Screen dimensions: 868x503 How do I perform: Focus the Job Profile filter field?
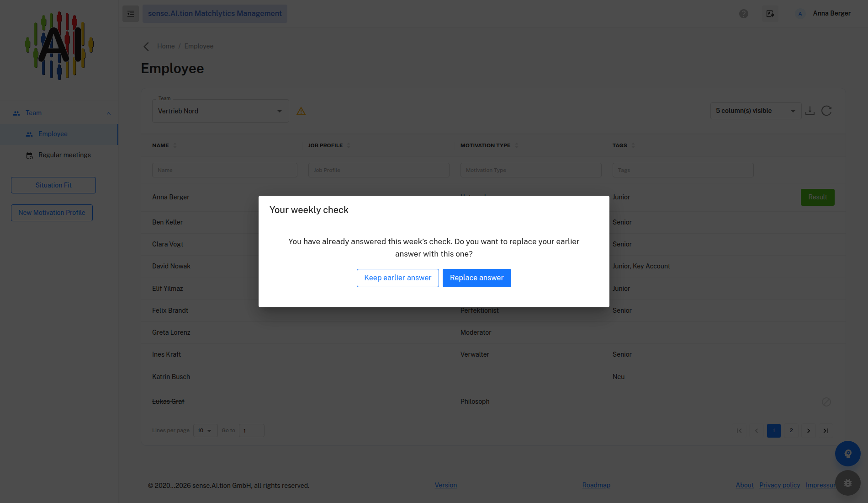[x=379, y=170]
